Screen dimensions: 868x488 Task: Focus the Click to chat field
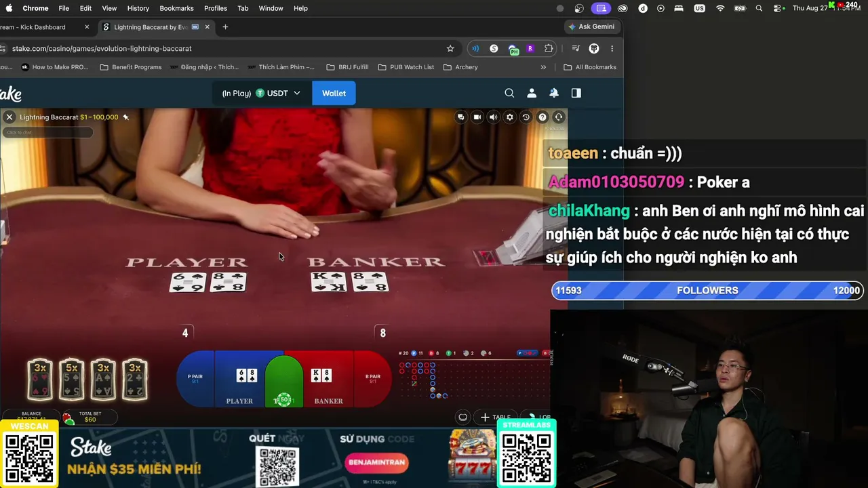[x=47, y=132]
